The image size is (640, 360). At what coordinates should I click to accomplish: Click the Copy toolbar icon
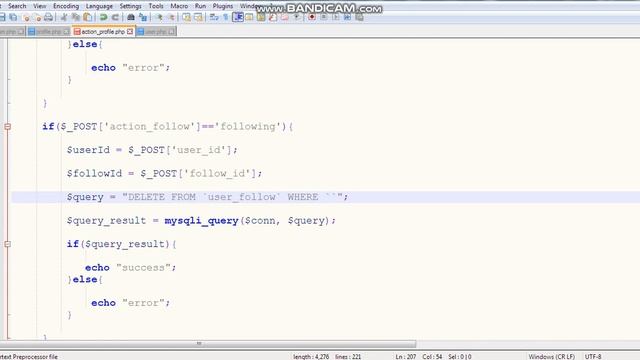pos(76,17)
